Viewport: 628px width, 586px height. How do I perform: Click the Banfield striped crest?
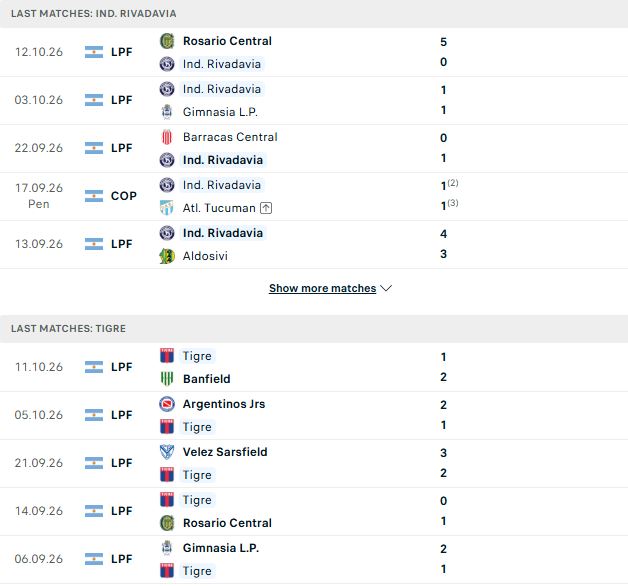point(167,379)
